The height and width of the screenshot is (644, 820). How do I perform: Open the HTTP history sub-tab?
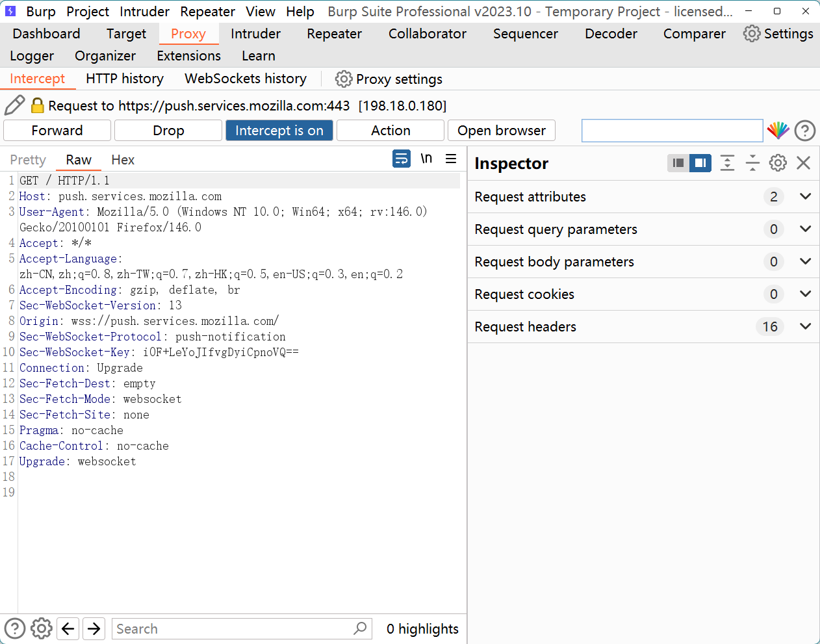click(x=125, y=79)
